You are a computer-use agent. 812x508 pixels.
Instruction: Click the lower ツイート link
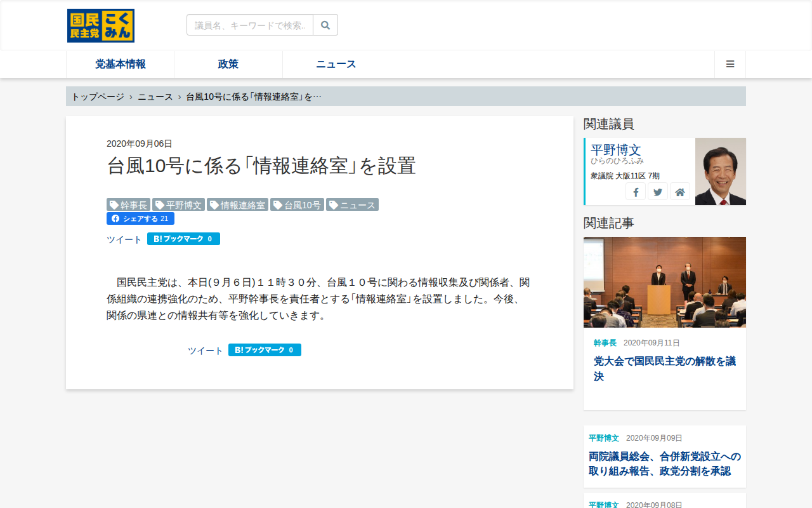coord(206,351)
